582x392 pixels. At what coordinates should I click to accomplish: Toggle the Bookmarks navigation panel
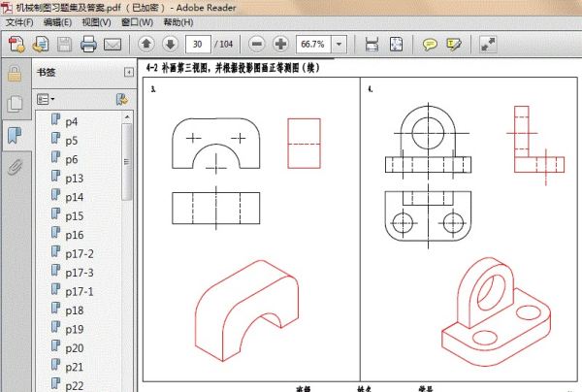tap(15, 135)
